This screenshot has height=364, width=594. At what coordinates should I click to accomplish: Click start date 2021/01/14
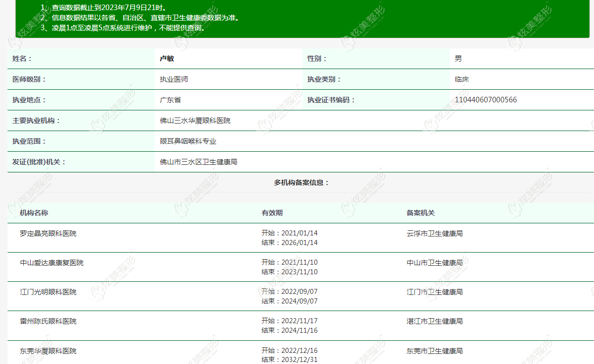300,233
